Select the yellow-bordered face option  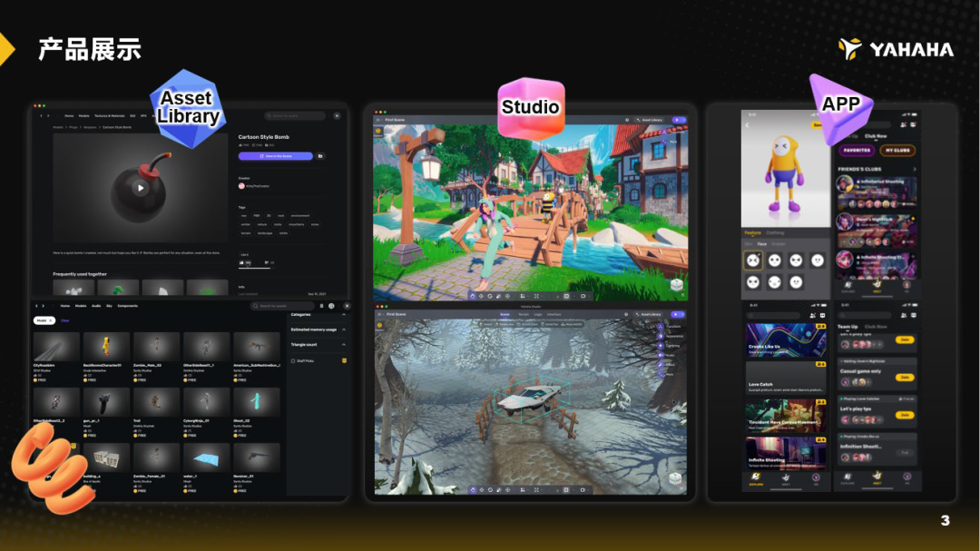coord(753,261)
